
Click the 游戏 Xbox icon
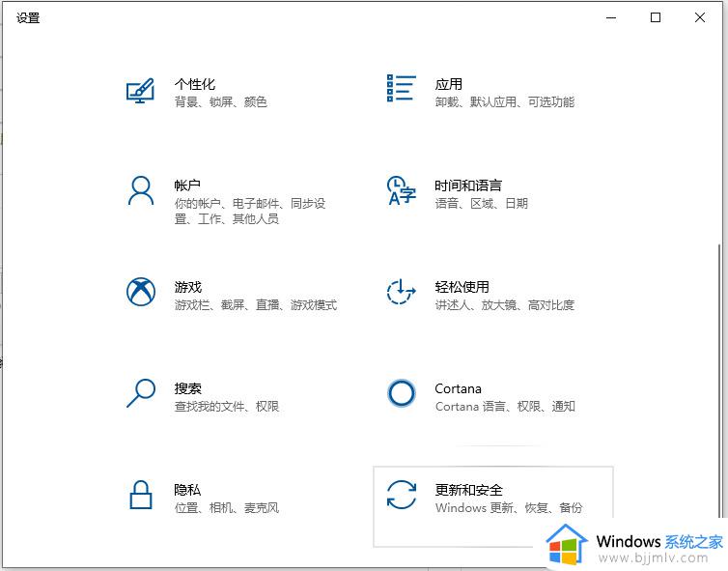[x=141, y=292]
